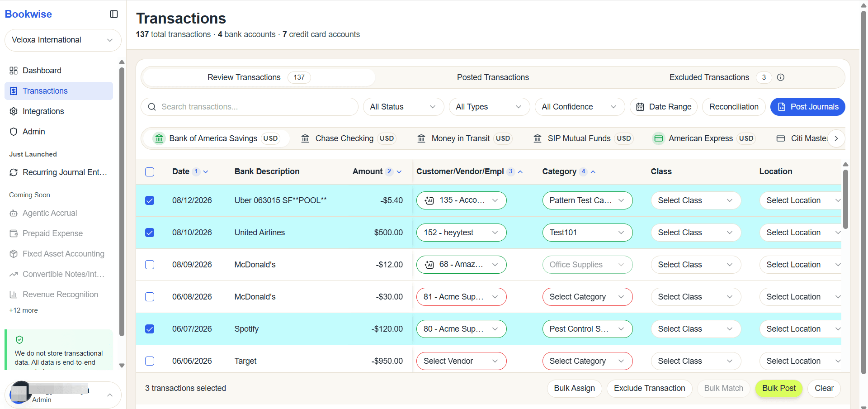Click the Agentic Accrual icon

click(14, 213)
